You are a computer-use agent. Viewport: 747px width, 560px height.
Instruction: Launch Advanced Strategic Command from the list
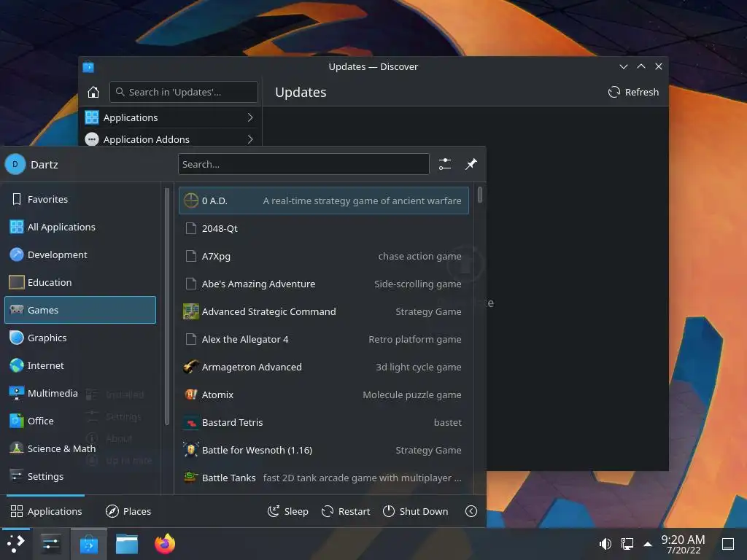[323, 311]
